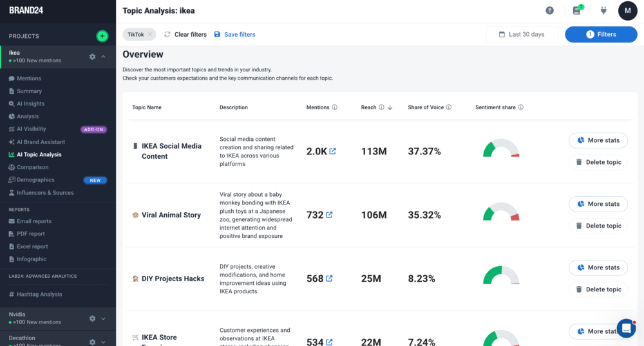
Task: Open mentions link for IKEA Social Media Content
Action: [x=332, y=152]
